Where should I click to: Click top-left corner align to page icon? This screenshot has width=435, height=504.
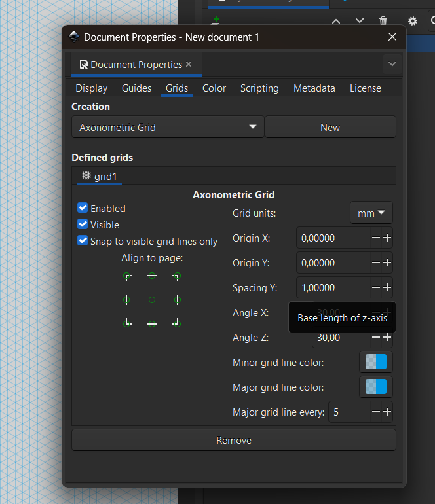[x=127, y=276]
